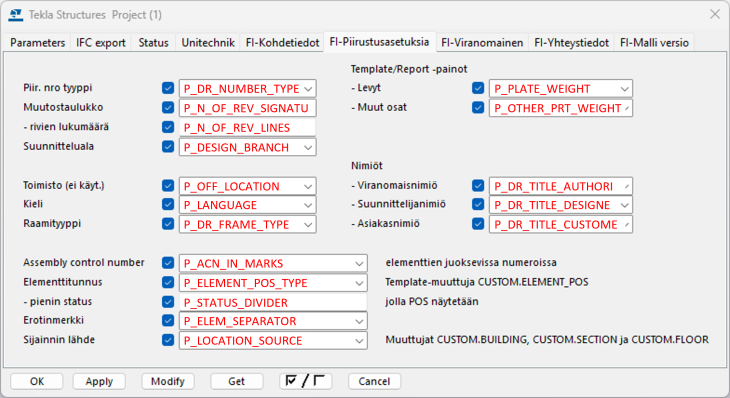Click the 'Nimiöt' heading text
The image size is (730, 398).
[x=367, y=166]
